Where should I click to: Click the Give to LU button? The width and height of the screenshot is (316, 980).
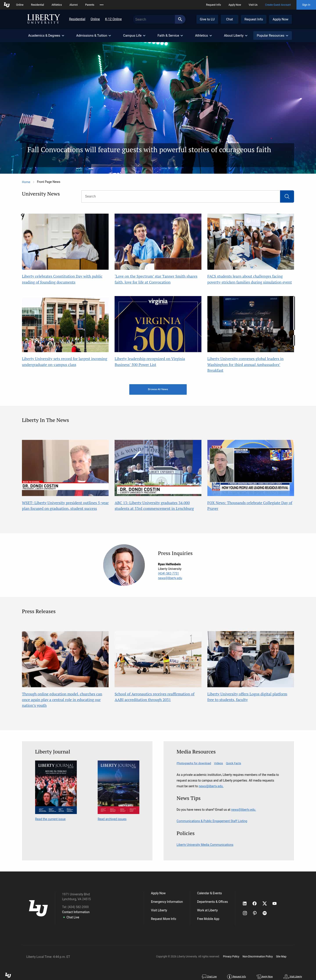coord(207,19)
